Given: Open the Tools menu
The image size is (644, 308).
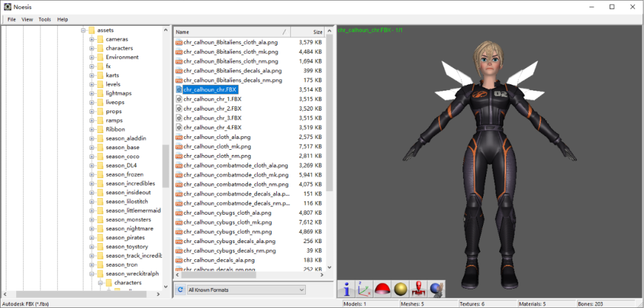Looking at the screenshot, I should coord(44,19).
